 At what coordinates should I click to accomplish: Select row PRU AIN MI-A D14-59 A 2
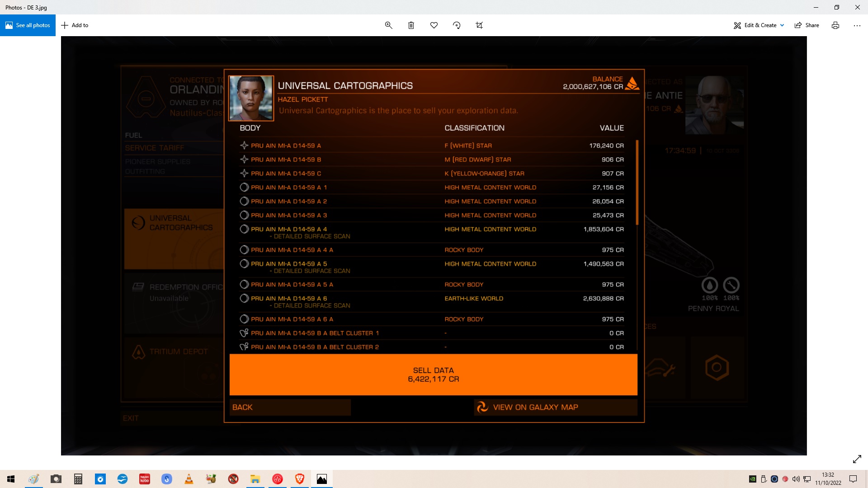432,202
